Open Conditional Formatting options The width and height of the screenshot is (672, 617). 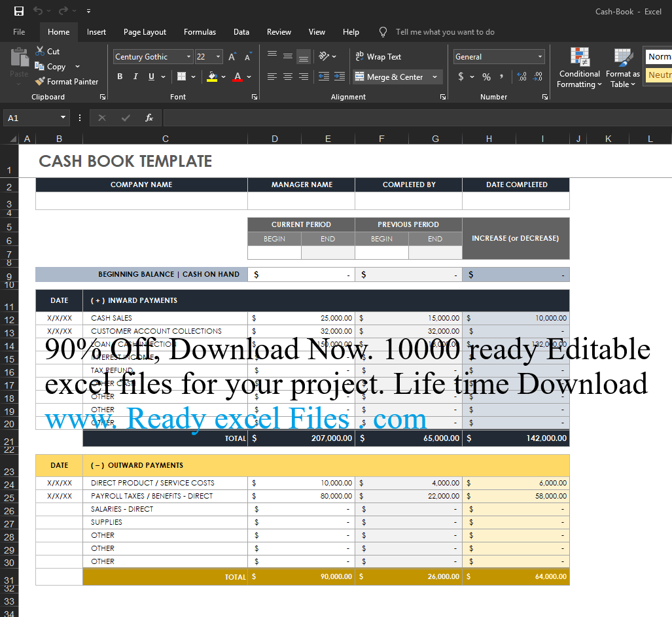tap(579, 68)
